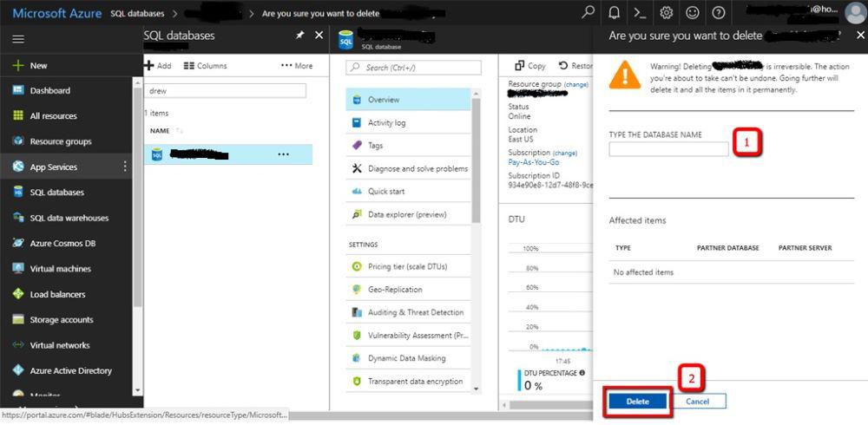The width and height of the screenshot is (868, 425).
Task: Open App Services ellipsis options
Action: [125, 167]
